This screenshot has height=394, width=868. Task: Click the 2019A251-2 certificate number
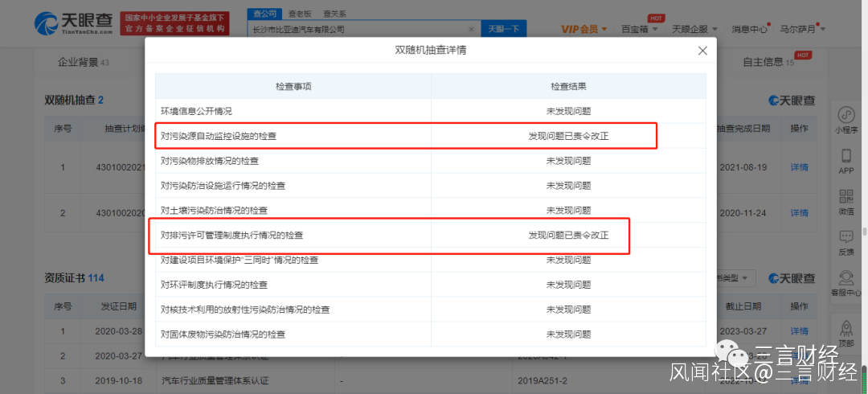[x=542, y=380]
